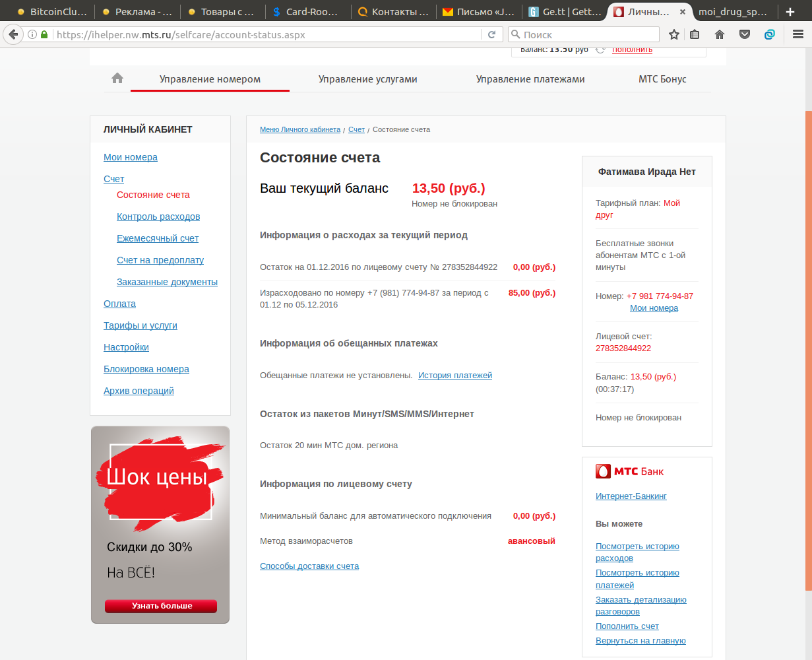The image size is (812, 660).
Task: Click the orange page scrollbar
Action: click(x=808, y=350)
